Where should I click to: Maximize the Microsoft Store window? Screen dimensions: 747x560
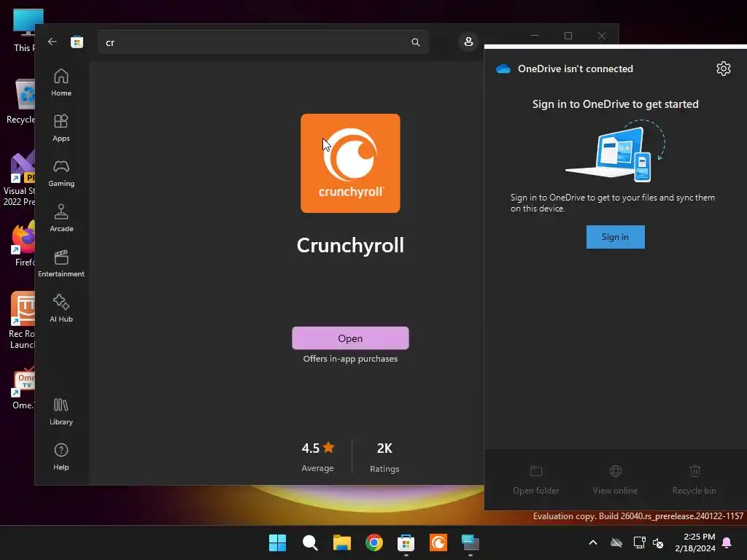(568, 36)
